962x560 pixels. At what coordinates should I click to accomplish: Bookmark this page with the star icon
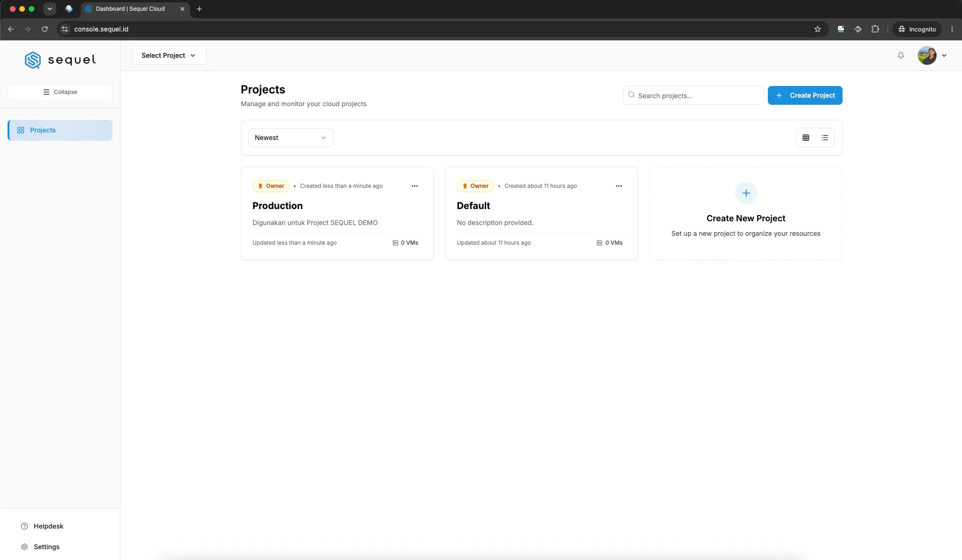click(818, 29)
